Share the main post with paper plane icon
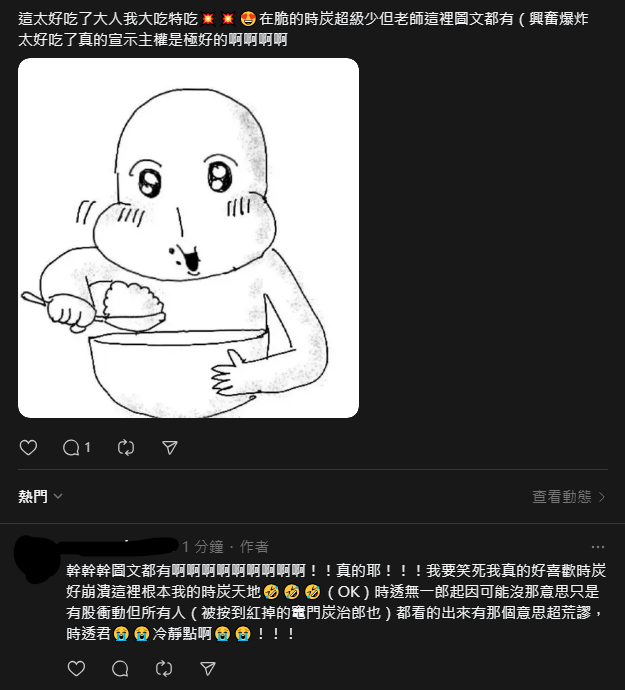Viewport: 625px width, 690px height. point(170,448)
